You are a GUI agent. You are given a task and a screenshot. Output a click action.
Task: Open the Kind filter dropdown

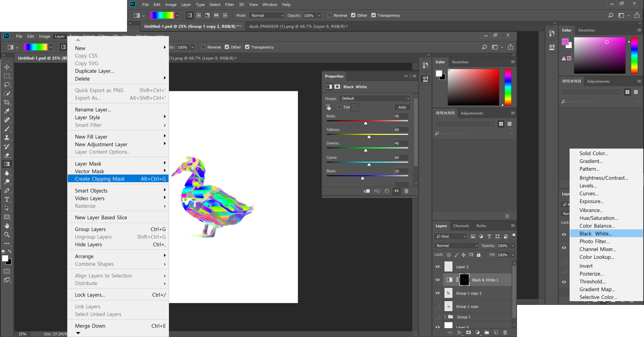pyautogui.click(x=451, y=236)
